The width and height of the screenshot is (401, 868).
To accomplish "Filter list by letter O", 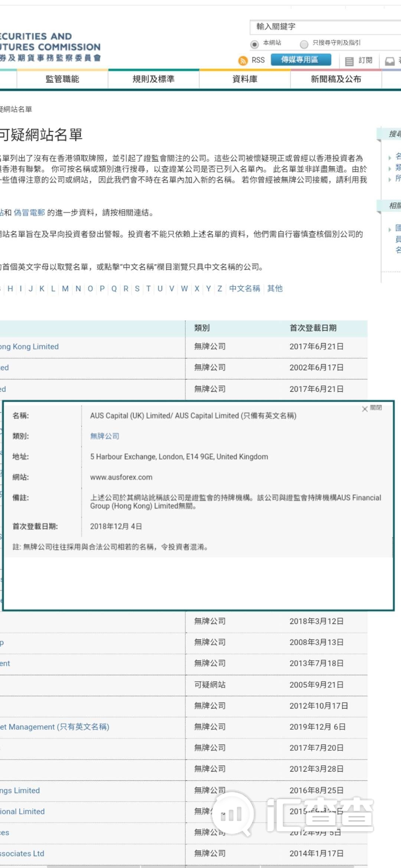I will [90, 289].
